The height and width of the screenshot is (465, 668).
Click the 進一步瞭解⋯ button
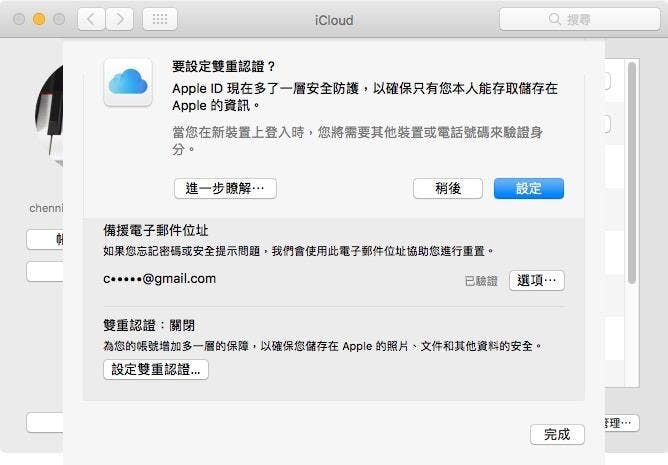point(224,188)
